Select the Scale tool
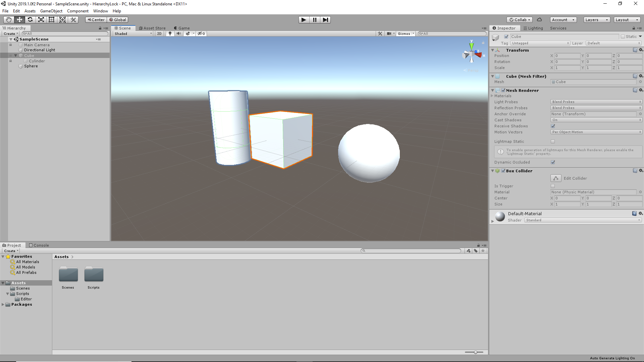This screenshot has width=644, height=362. (x=41, y=20)
